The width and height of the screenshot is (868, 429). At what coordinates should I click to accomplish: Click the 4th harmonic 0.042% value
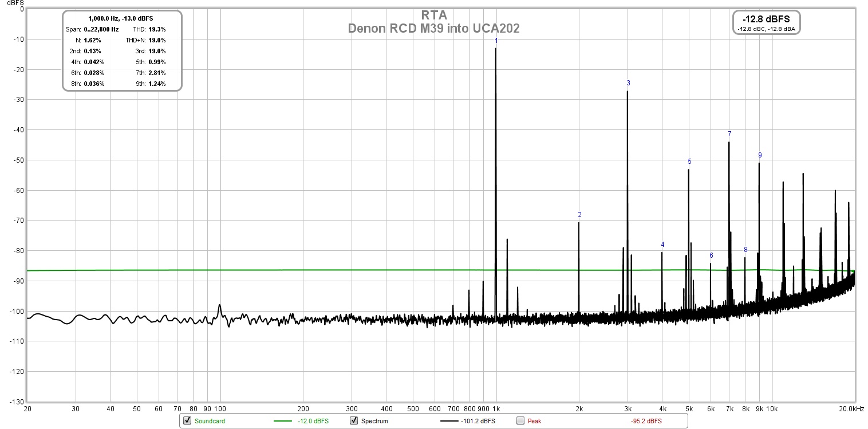[x=94, y=62]
